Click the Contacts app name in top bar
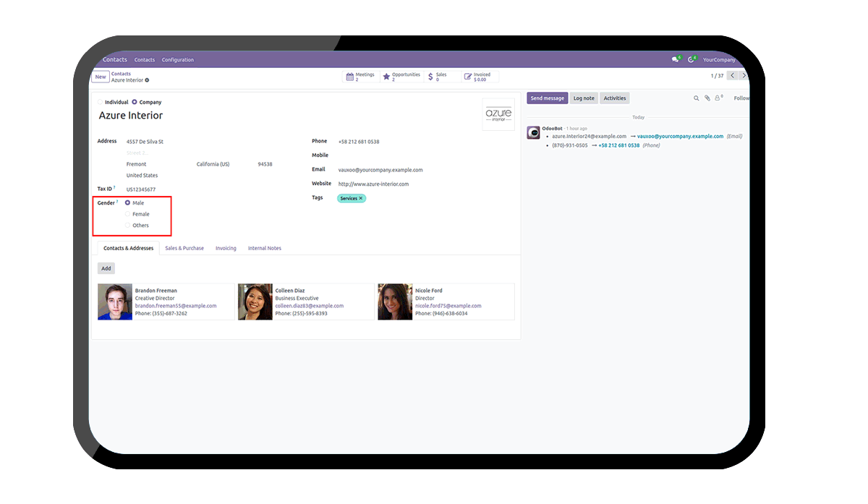This screenshot has width=868, height=504. click(115, 60)
